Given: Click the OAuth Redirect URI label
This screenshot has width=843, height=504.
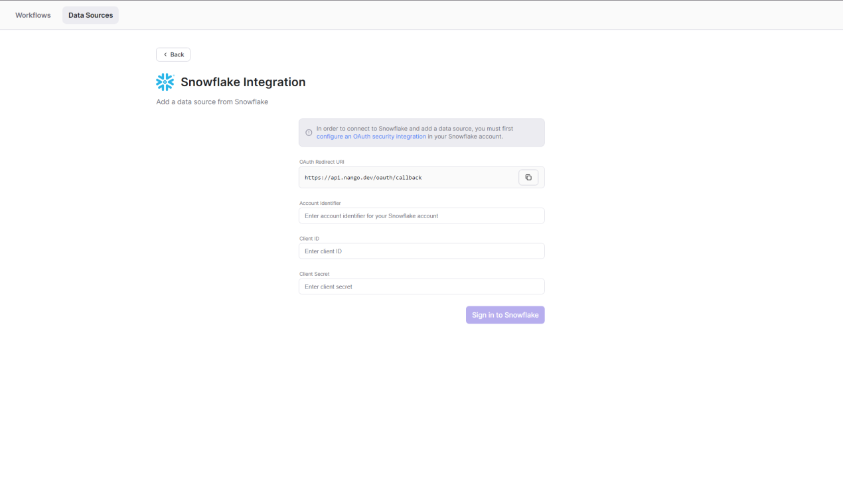Looking at the screenshot, I should click(x=322, y=162).
